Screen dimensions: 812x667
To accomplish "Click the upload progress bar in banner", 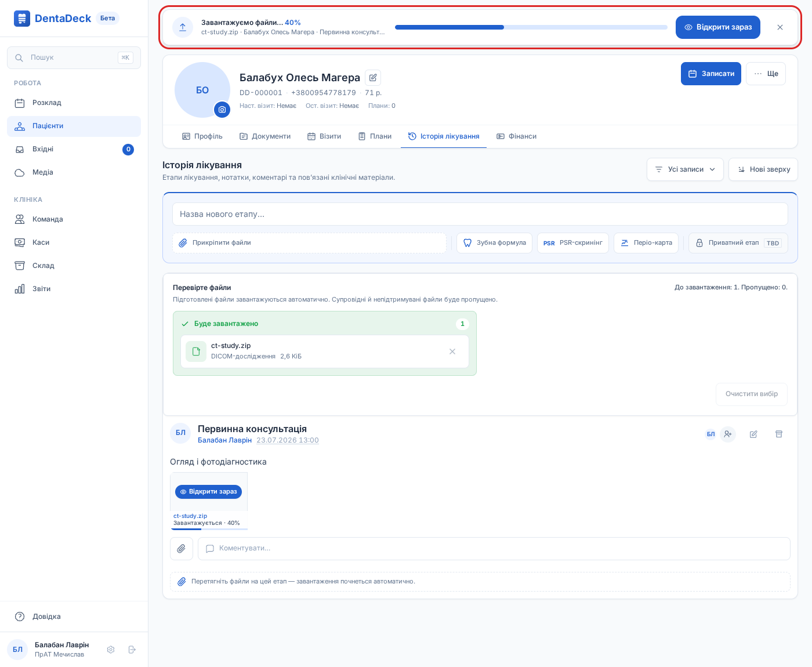I will (531, 27).
